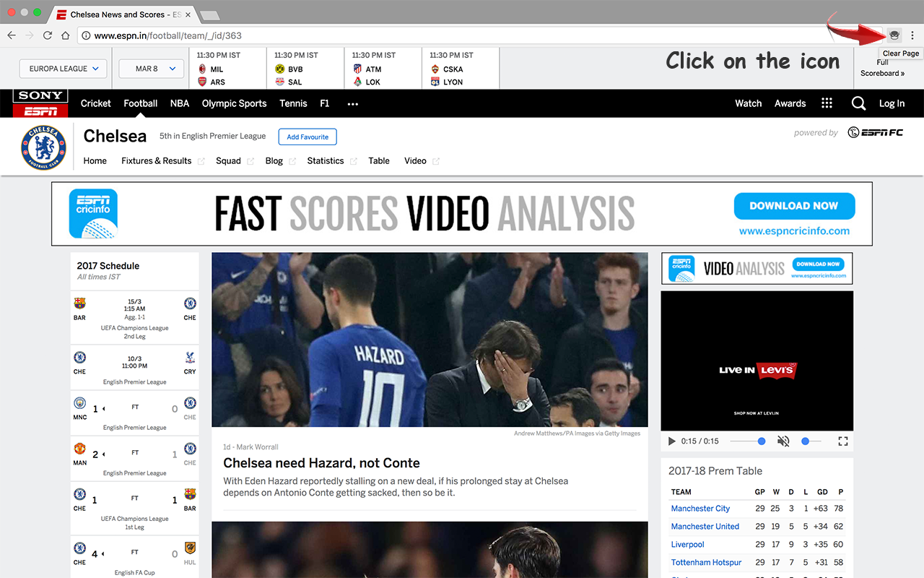
Task: Click the ESPN FC logo
Action: tap(875, 132)
